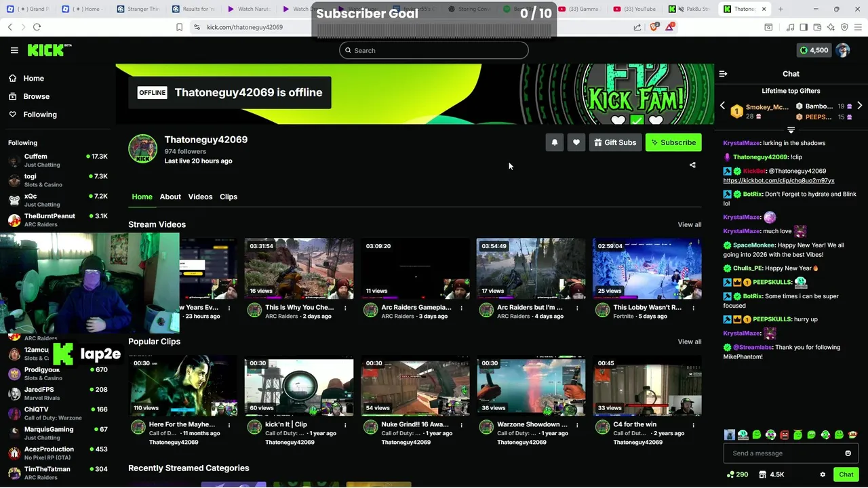Click the notification bell icon on channel

(x=555, y=142)
